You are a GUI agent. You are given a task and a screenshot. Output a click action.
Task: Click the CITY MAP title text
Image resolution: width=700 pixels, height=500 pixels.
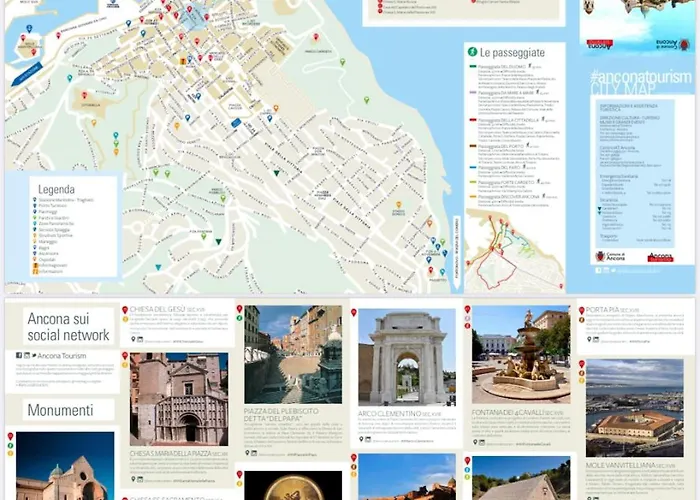tap(623, 89)
